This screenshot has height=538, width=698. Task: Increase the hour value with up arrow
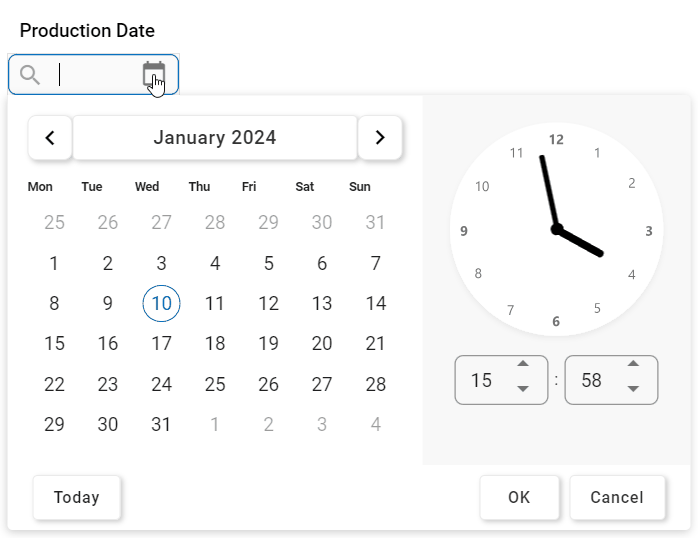[523, 367]
